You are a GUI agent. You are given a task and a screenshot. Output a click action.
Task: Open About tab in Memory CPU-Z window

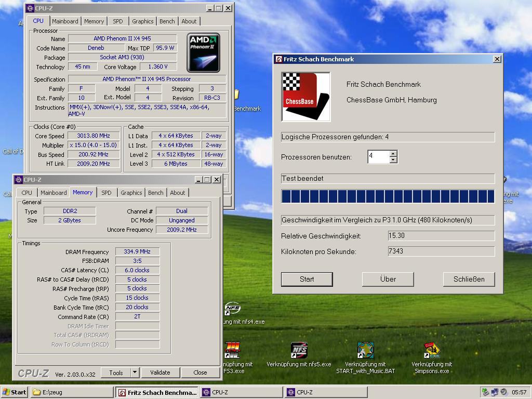tap(178, 193)
